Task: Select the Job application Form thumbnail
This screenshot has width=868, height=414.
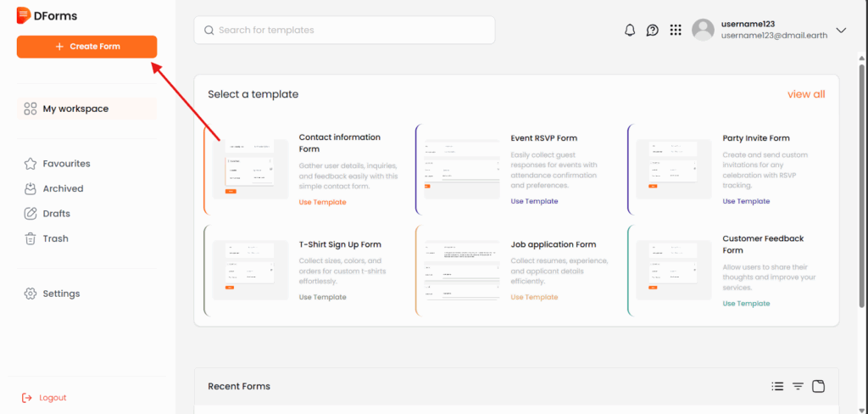Action: [x=462, y=271]
